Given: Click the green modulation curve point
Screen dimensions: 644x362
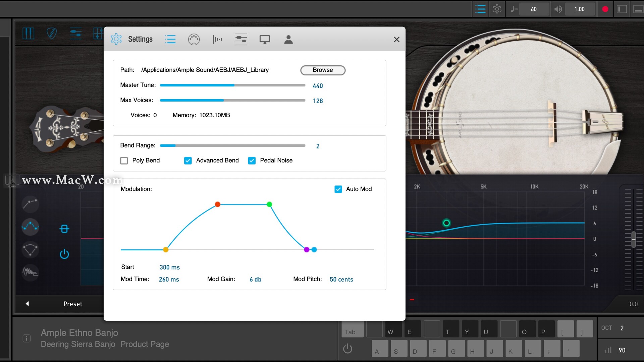Looking at the screenshot, I should coord(269,204).
